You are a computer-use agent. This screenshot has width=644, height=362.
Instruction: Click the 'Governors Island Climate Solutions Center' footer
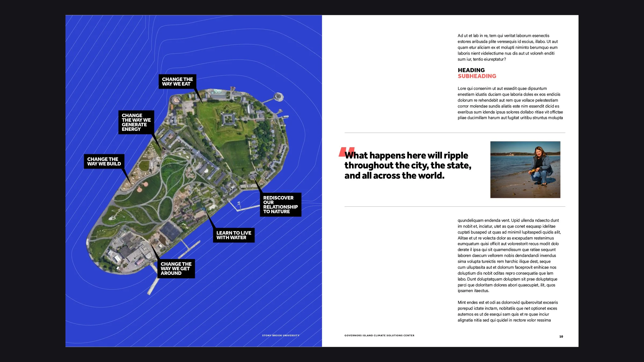tap(379, 335)
